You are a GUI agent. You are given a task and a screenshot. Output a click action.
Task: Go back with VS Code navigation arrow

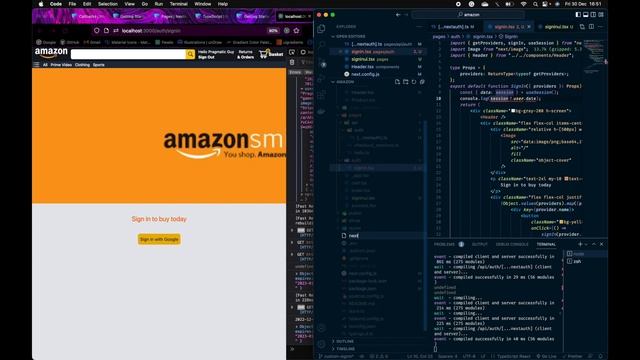pos(398,14)
